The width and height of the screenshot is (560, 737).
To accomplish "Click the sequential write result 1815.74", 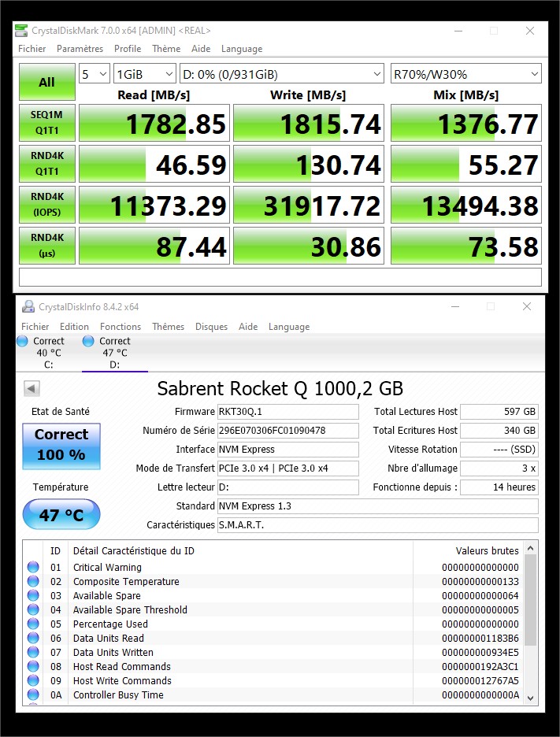I will 309,123.
